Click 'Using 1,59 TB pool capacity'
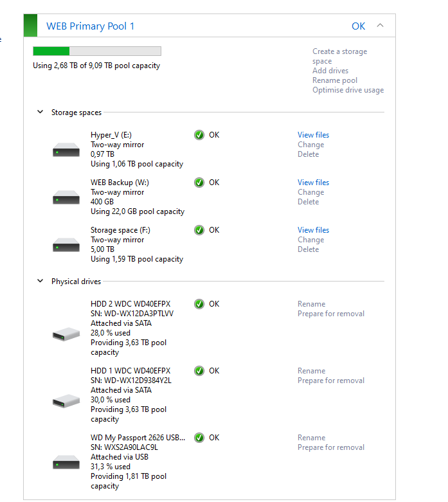448x502 pixels. click(137, 259)
